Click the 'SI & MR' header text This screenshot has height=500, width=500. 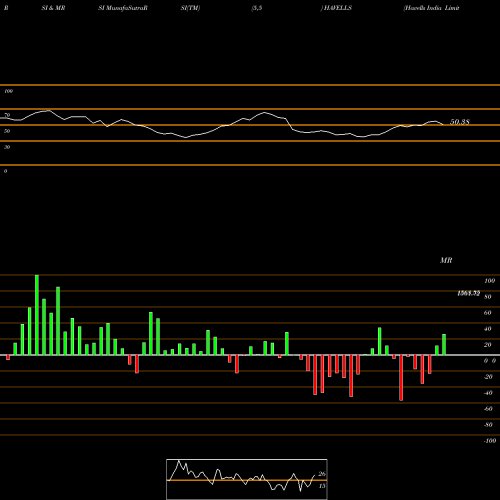pyautogui.click(x=53, y=8)
